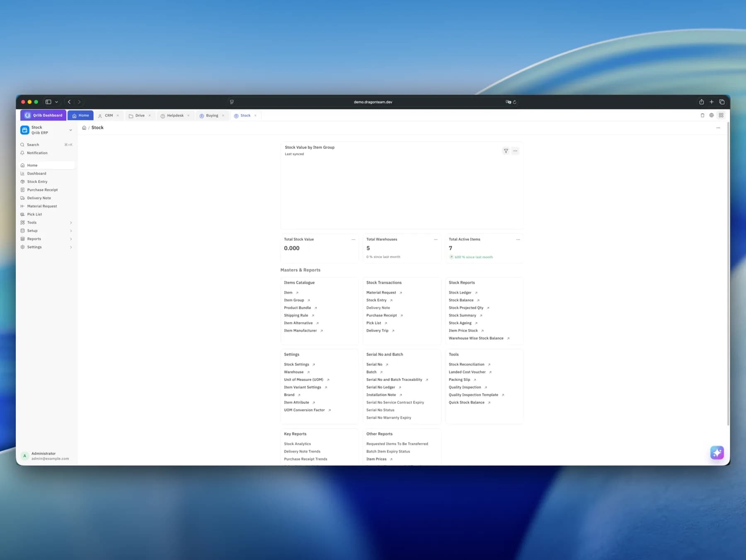
Task: Open the Stock Value chart options menu
Action: pos(515,151)
